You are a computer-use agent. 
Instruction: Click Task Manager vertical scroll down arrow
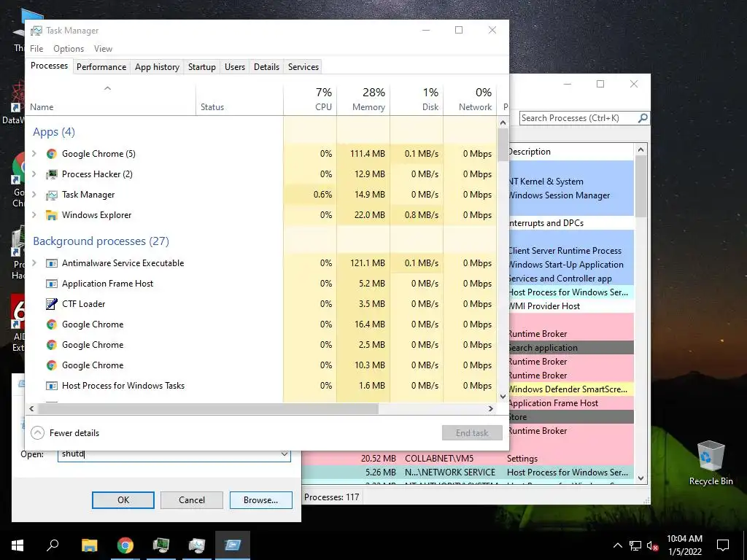[503, 396]
